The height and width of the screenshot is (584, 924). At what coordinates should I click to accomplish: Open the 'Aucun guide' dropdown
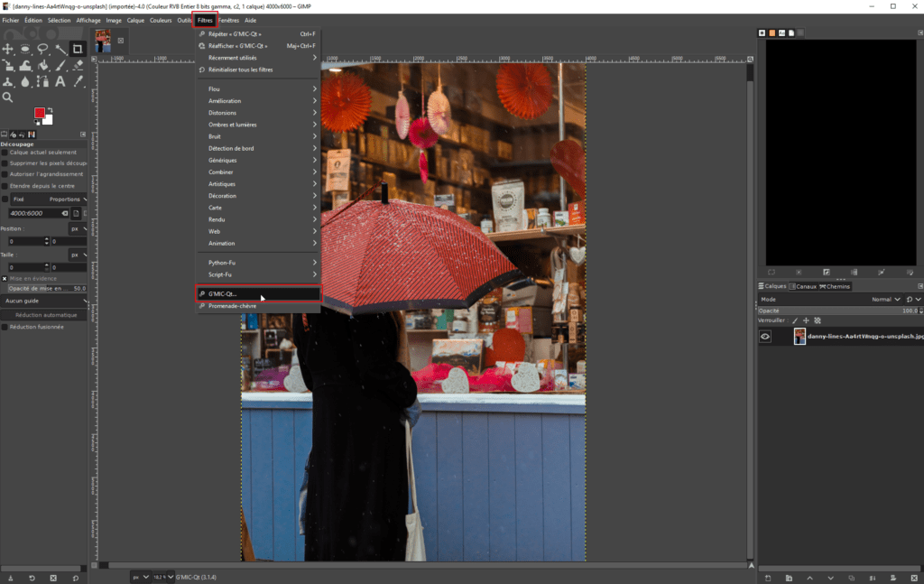click(x=45, y=301)
